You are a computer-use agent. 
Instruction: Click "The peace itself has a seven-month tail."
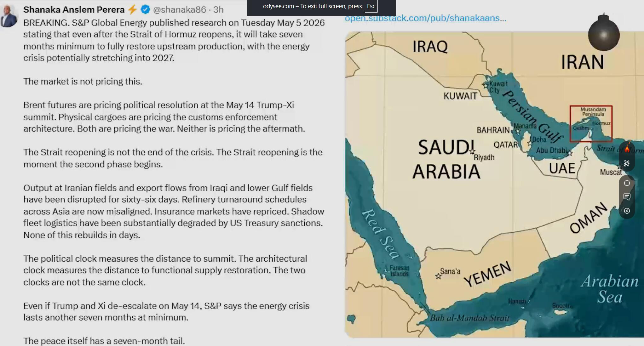[x=104, y=341]
